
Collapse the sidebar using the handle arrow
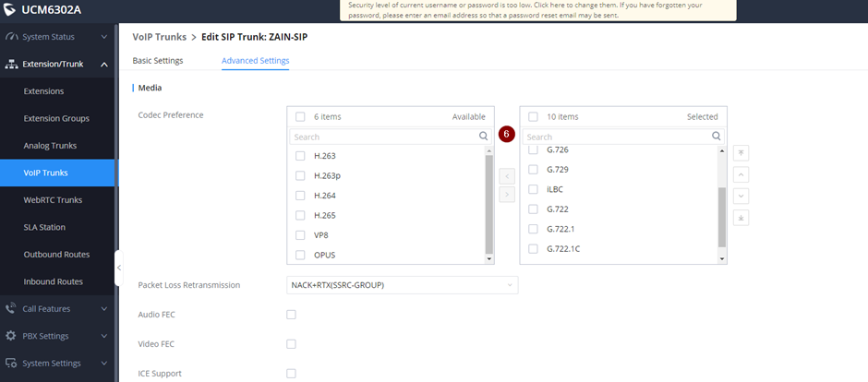click(x=118, y=268)
